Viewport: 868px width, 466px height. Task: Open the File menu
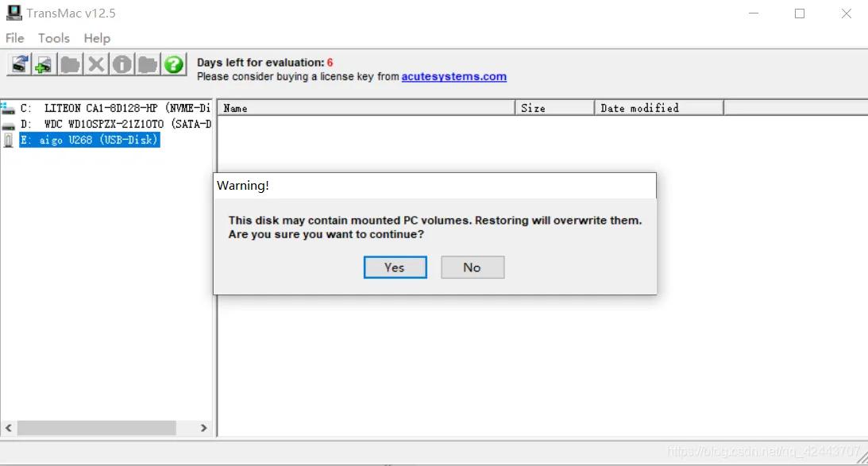click(x=15, y=38)
